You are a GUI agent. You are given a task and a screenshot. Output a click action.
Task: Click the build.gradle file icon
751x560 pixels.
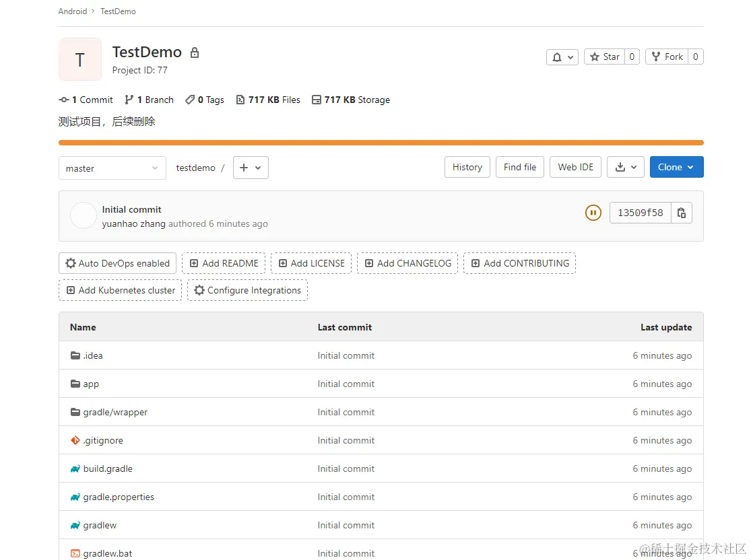tap(75, 468)
